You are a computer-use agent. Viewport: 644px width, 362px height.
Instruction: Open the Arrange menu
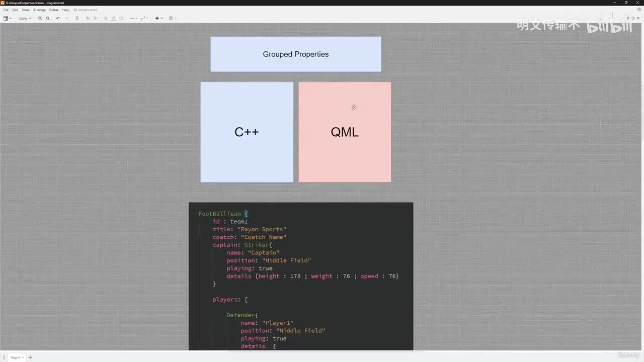click(x=39, y=10)
